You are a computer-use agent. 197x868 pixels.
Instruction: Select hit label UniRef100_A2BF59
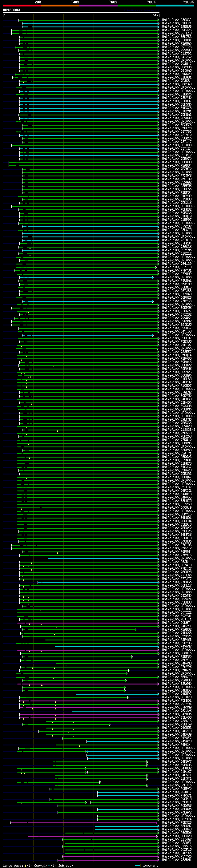click(177, 724)
